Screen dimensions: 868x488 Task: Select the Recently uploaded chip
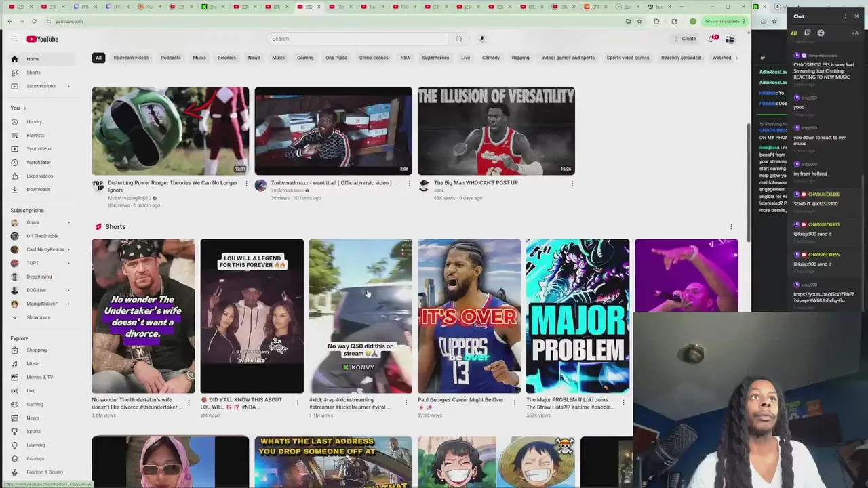(681, 58)
